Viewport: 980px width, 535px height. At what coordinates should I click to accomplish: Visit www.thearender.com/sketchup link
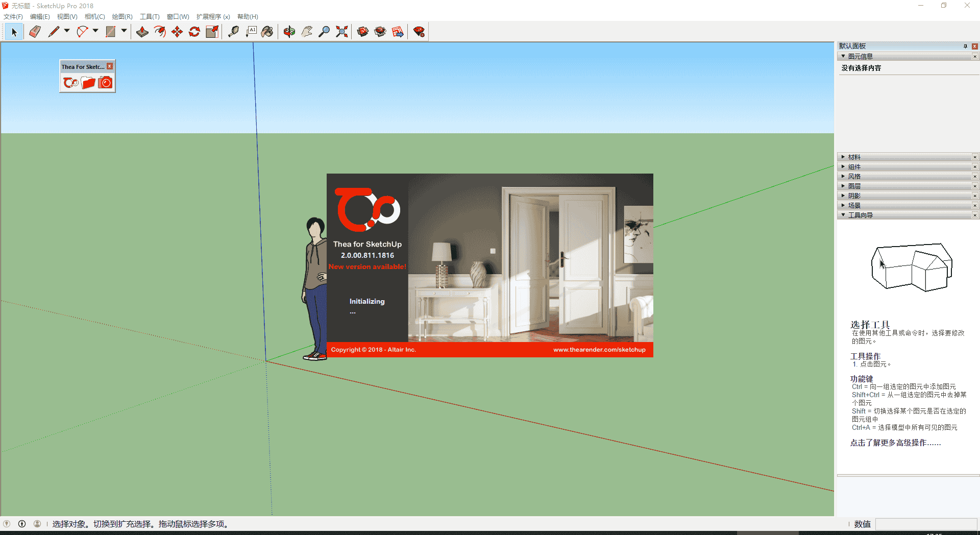(599, 350)
